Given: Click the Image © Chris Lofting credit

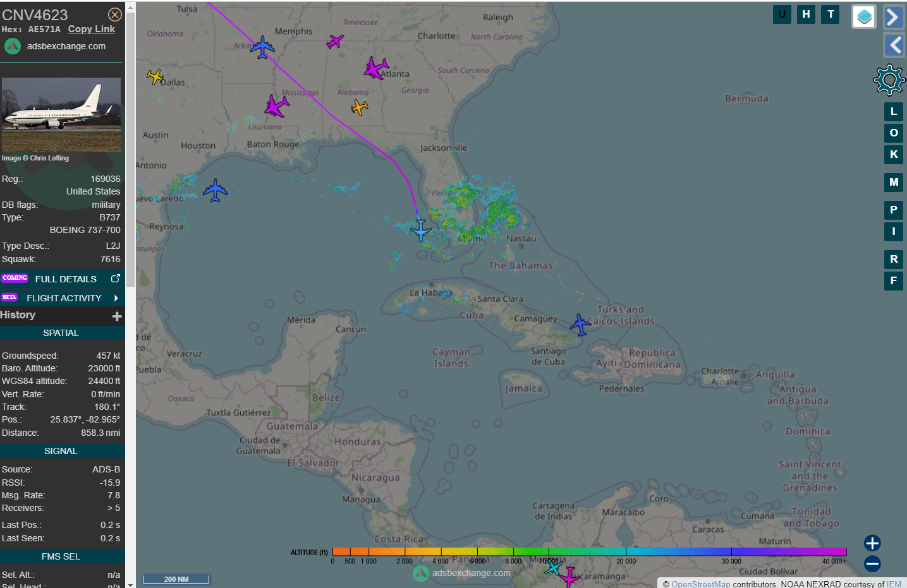Looking at the screenshot, I should [x=35, y=158].
